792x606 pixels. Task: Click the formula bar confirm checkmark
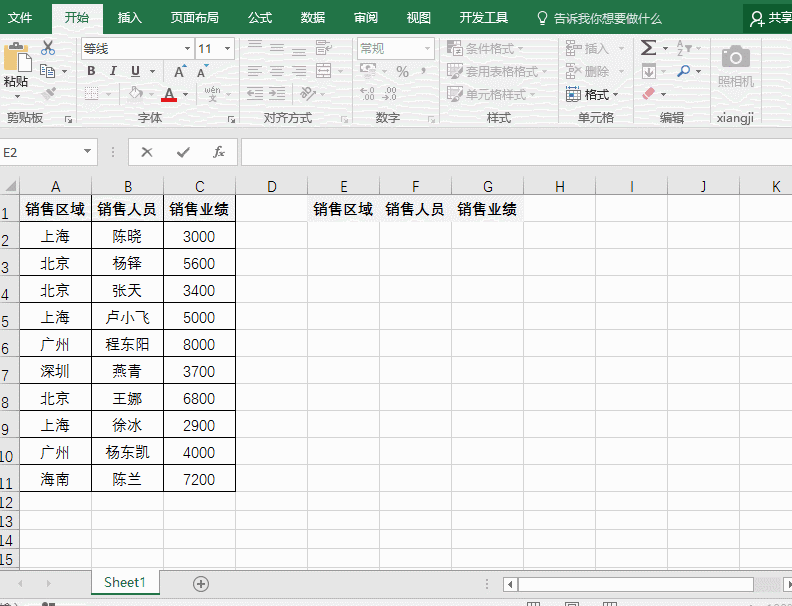(x=183, y=152)
